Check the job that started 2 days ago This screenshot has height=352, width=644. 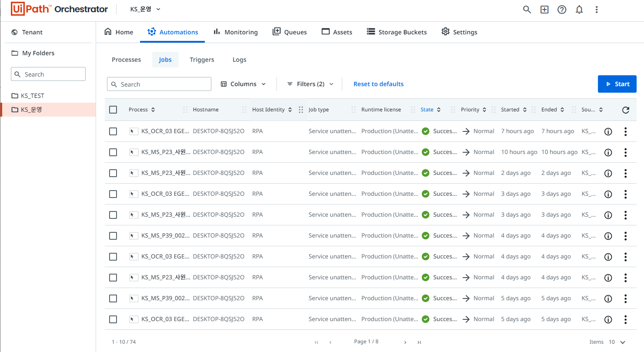point(113,173)
